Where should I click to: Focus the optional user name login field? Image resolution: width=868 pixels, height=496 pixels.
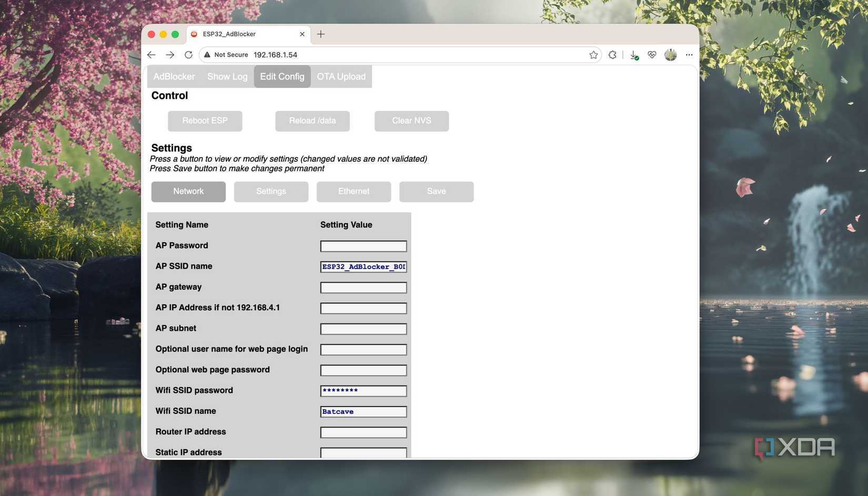[364, 350]
